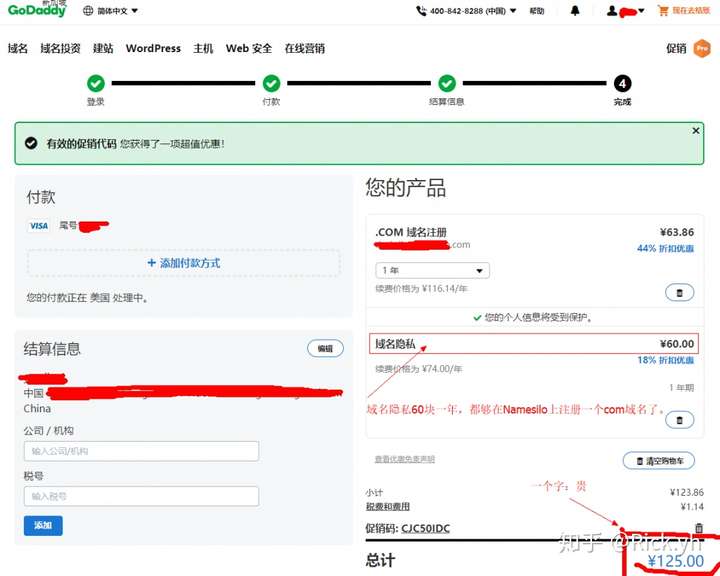Click the orange Pro badge icon
This screenshot has width=720, height=576.
pos(702,48)
